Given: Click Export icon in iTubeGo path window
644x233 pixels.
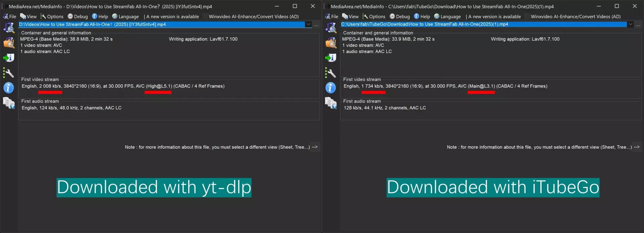Looking at the screenshot, I should (331, 58).
